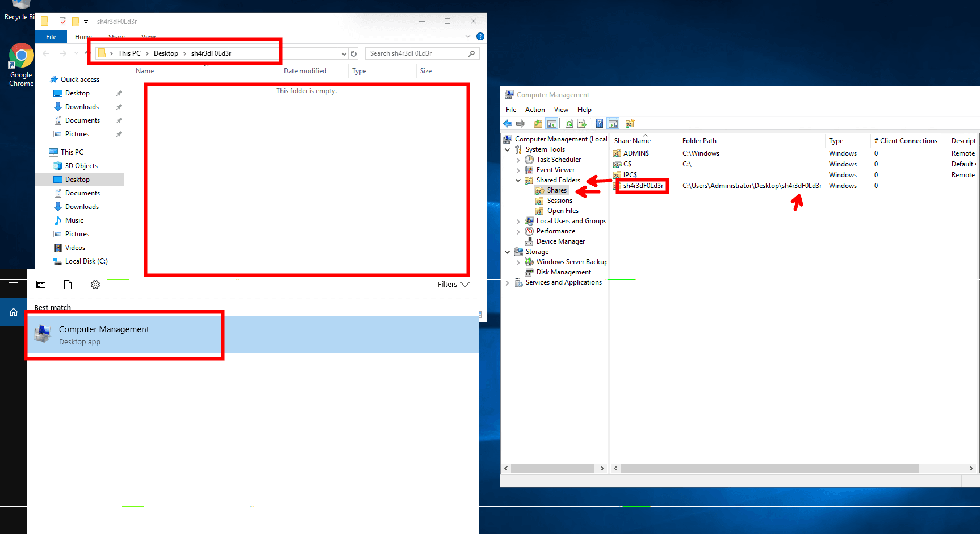Viewport: 980px width, 534px height.
Task: Toggle Show/Hide Action Pane button
Action: pyautogui.click(x=613, y=124)
